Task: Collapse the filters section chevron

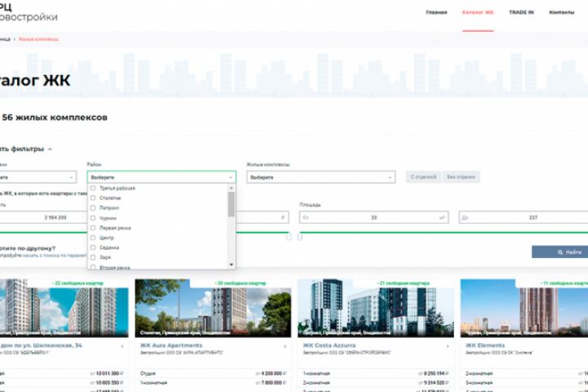Action: click(x=51, y=149)
